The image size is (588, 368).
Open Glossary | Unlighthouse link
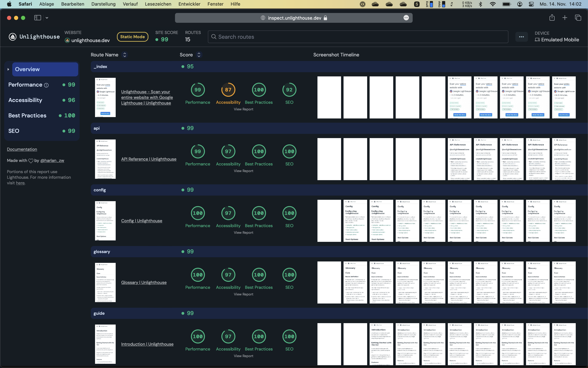(144, 282)
